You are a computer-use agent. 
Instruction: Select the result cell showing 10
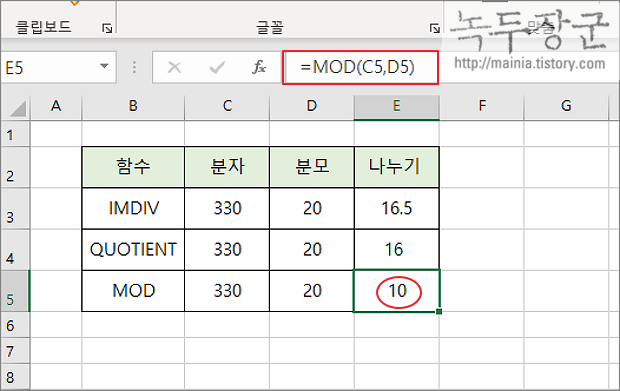[x=397, y=291]
